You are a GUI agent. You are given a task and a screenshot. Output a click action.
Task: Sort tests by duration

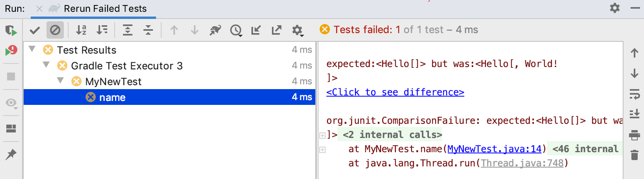point(102,30)
